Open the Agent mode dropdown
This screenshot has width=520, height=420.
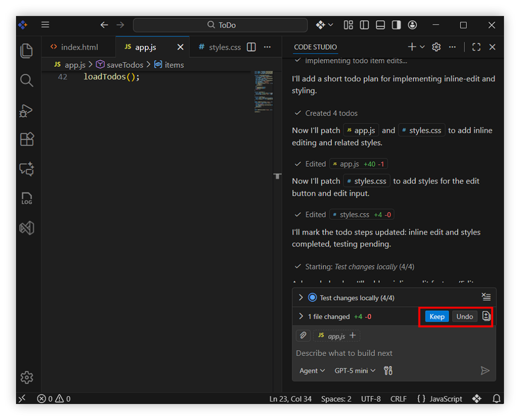point(312,370)
